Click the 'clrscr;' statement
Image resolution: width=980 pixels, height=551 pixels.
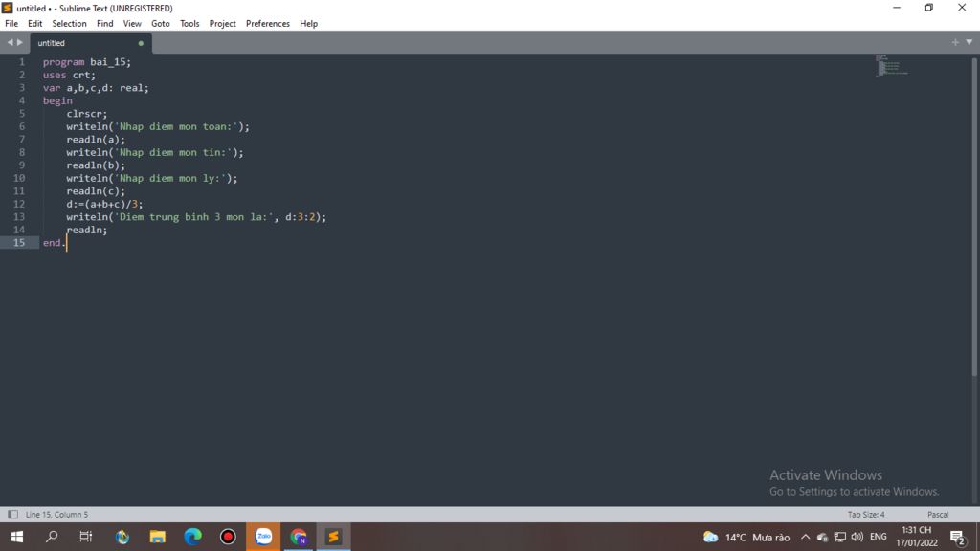point(87,114)
